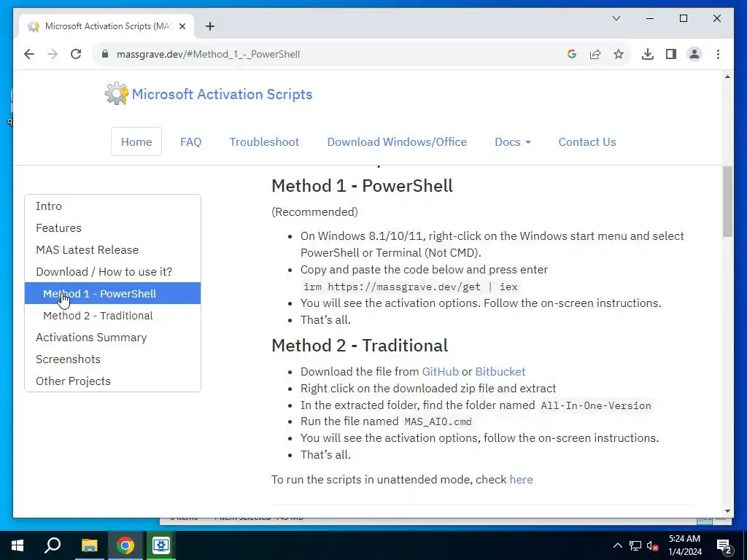This screenshot has height=560, width=747.
Task: Open the Chrome profile avatar
Action: [x=694, y=54]
